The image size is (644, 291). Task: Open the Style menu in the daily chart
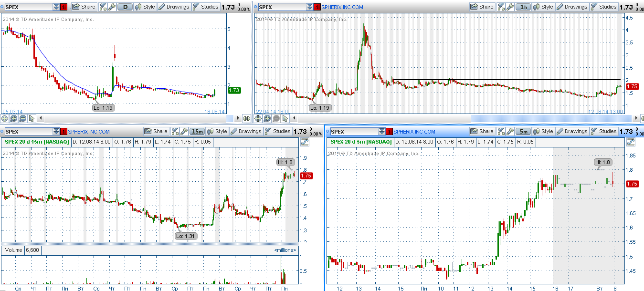pos(145,7)
